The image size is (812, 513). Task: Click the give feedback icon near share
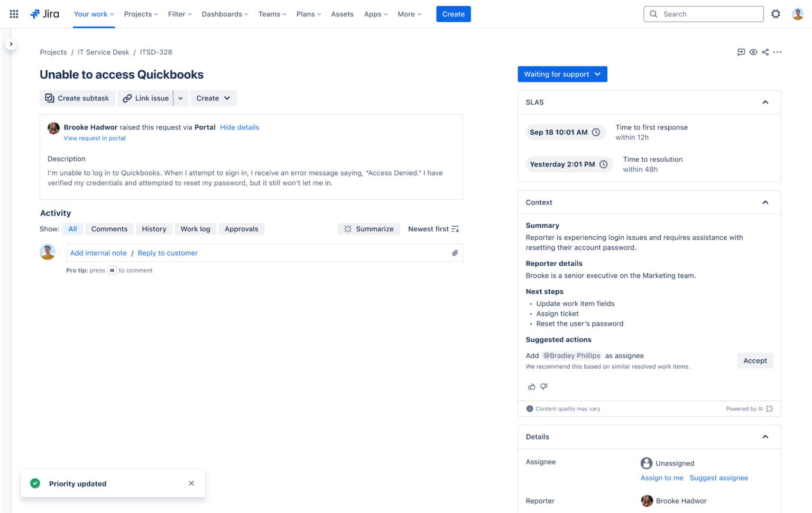[x=741, y=52]
